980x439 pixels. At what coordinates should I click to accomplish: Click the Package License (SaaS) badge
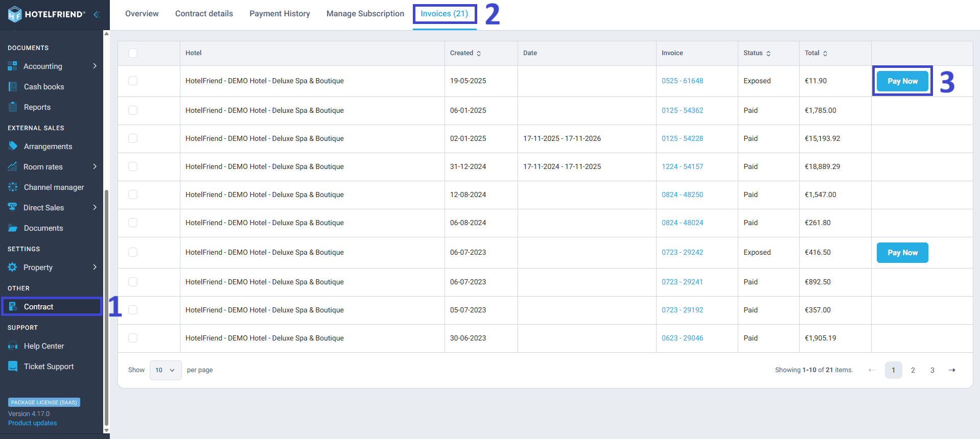point(44,402)
